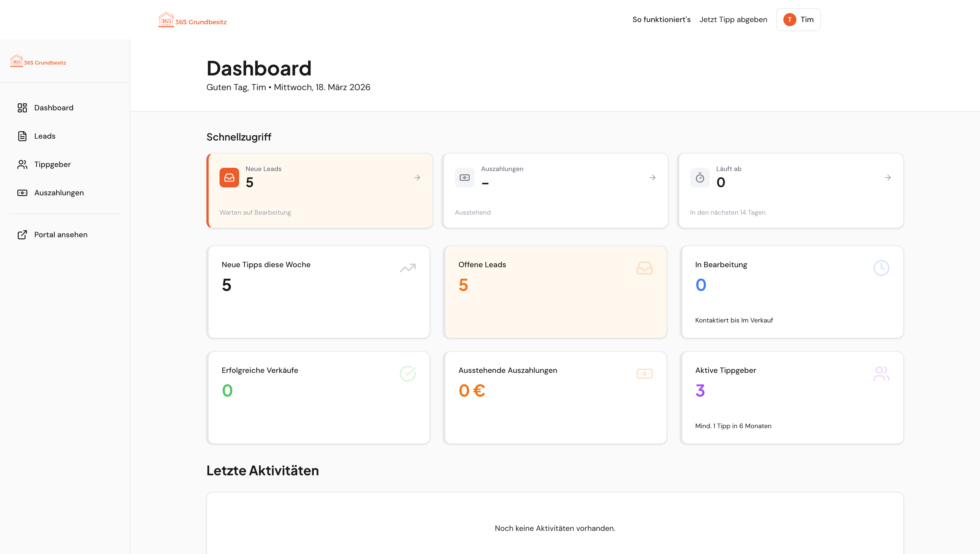Screen dimensions: 980x554
Task: Click the Jetzt Tipp abgeben button
Action: [733, 19]
